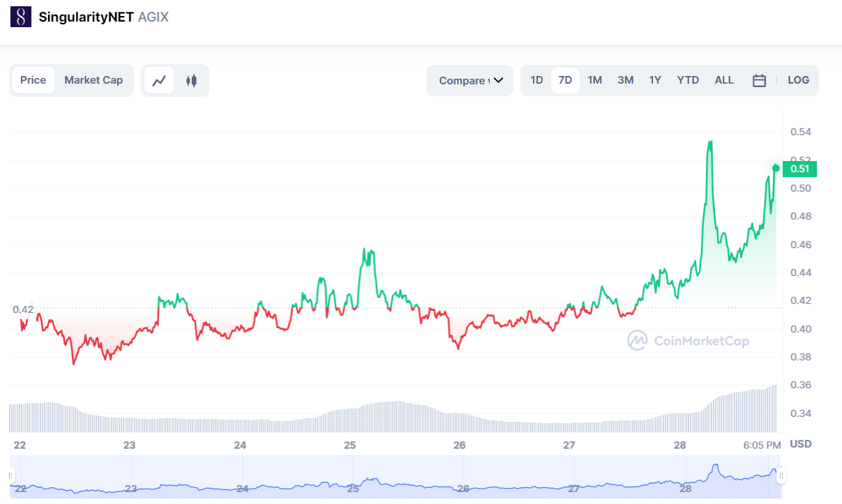
Task: Click the SingularityNET logo icon
Action: coord(21,17)
